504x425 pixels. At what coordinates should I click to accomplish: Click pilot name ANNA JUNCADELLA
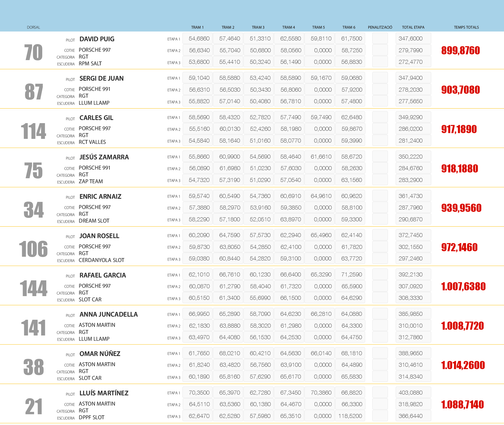(x=108, y=314)
